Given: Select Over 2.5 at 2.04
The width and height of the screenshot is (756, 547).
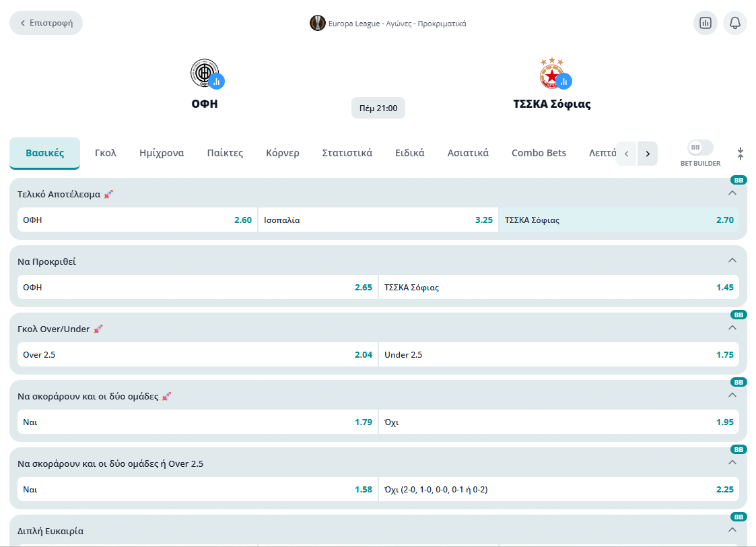Looking at the screenshot, I should (198, 354).
